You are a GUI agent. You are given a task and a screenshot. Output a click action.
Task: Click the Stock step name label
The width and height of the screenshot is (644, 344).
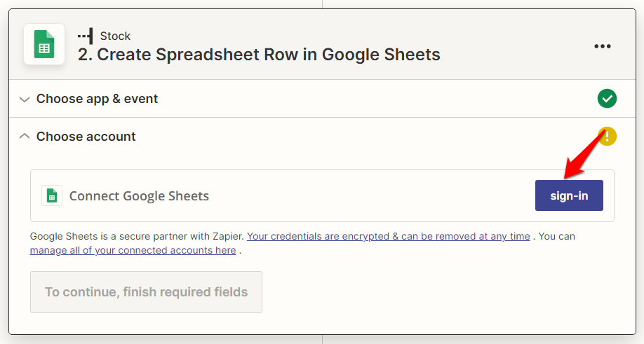pos(115,36)
